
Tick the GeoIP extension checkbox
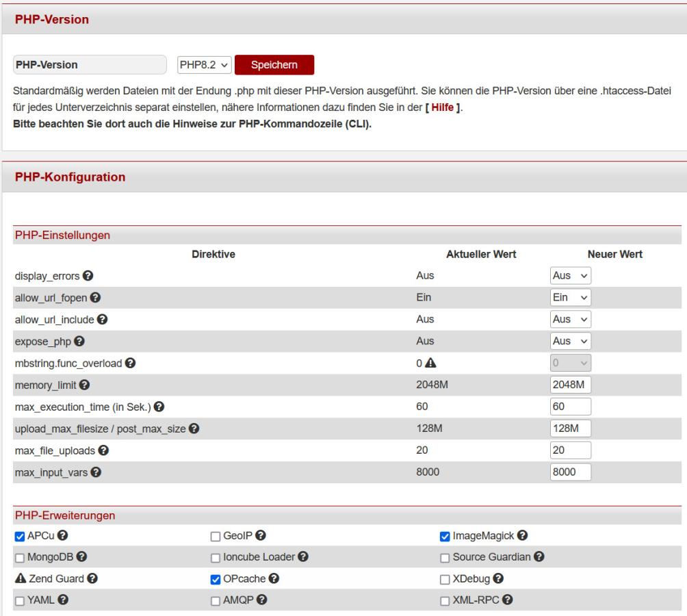(216, 535)
